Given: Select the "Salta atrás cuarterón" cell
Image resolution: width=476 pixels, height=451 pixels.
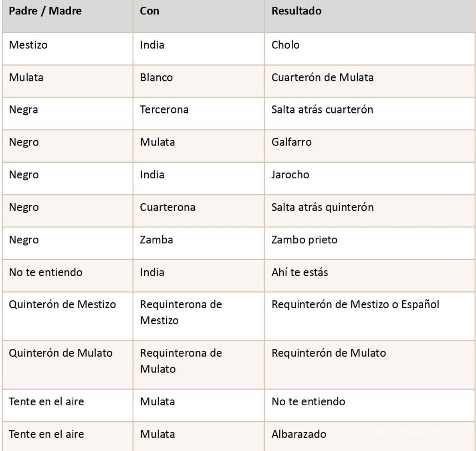Looking at the screenshot, I should pyautogui.click(x=322, y=109).
